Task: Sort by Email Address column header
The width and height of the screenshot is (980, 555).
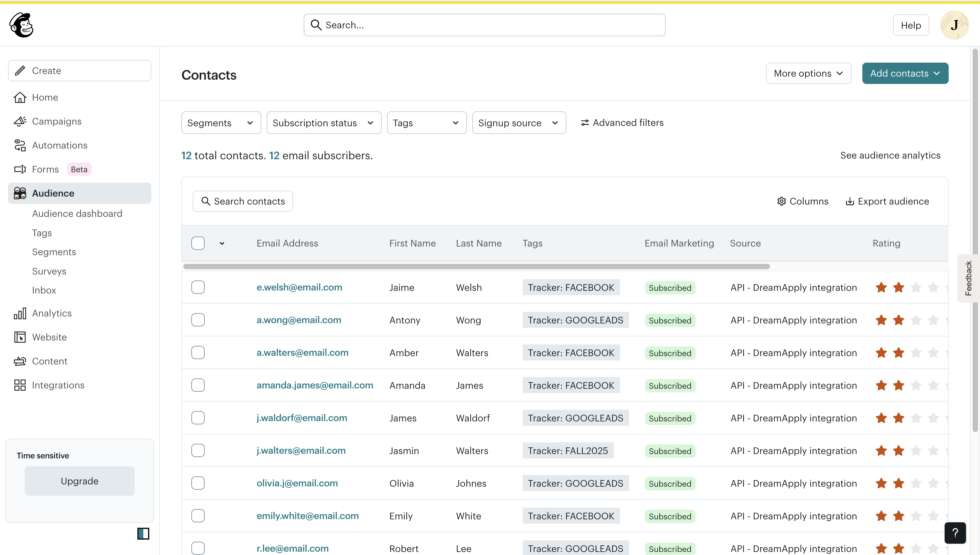Action: coord(287,243)
